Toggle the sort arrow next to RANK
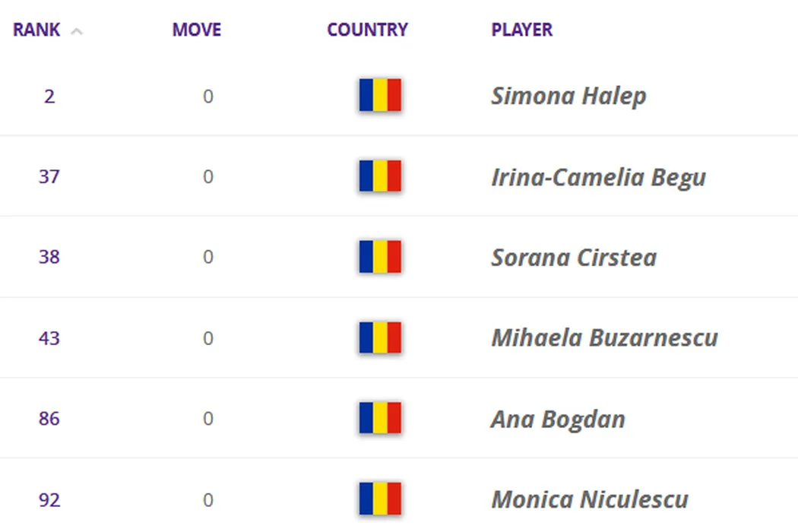The height and width of the screenshot is (532, 798). [77, 31]
